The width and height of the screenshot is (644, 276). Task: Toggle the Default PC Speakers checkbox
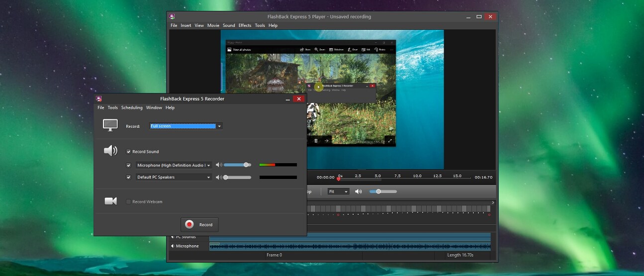(129, 177)
